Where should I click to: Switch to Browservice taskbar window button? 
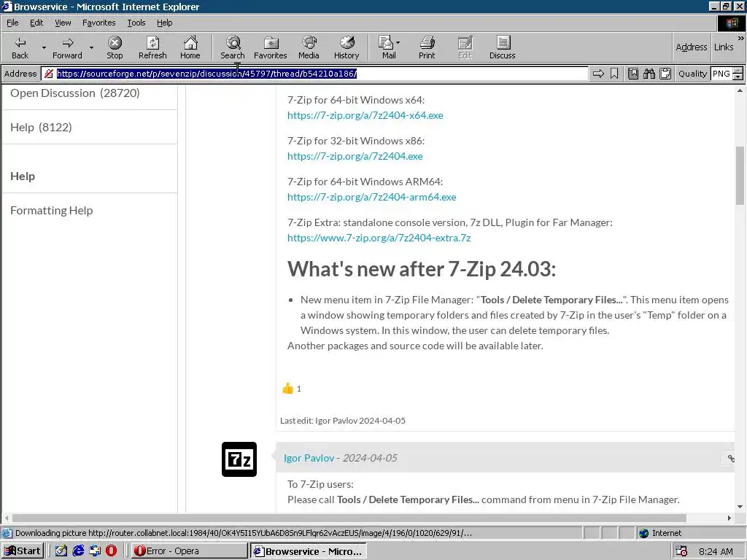click(309, 551)
